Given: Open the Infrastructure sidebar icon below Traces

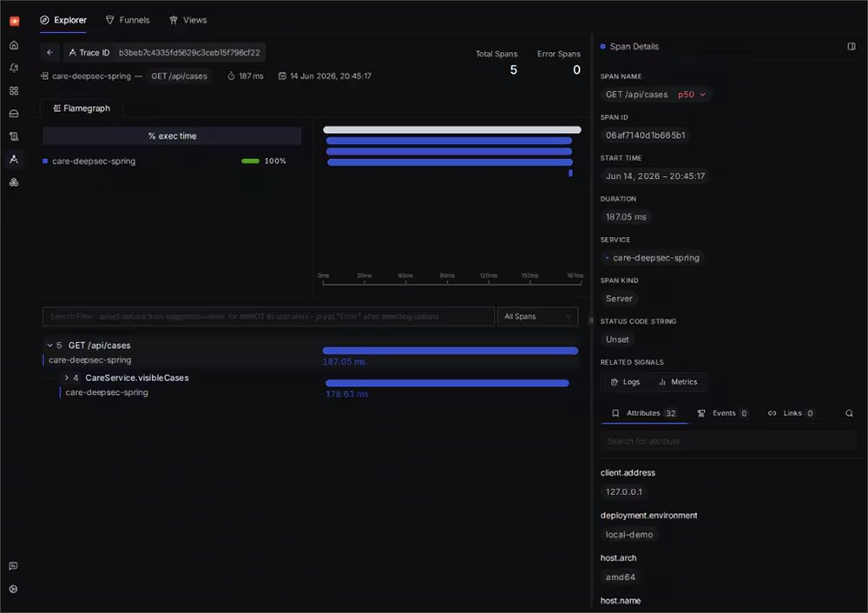Looking at the screenshot, I should [14, 181].
